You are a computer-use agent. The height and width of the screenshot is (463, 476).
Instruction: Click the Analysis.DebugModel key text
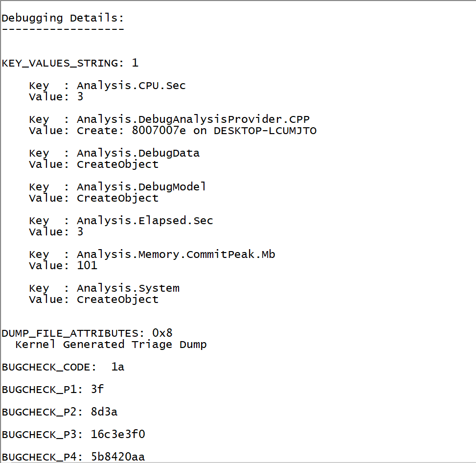point(141,187)
